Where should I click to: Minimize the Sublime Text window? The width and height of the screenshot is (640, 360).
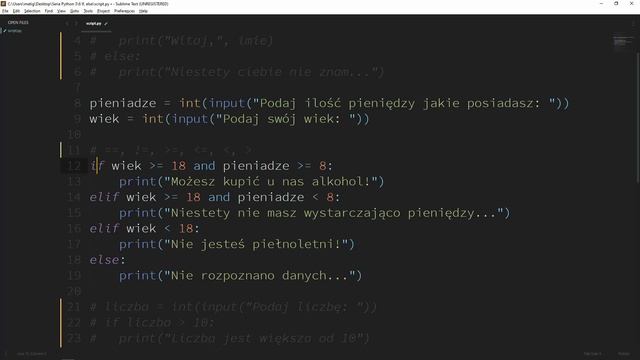click(x=601, y=4)
